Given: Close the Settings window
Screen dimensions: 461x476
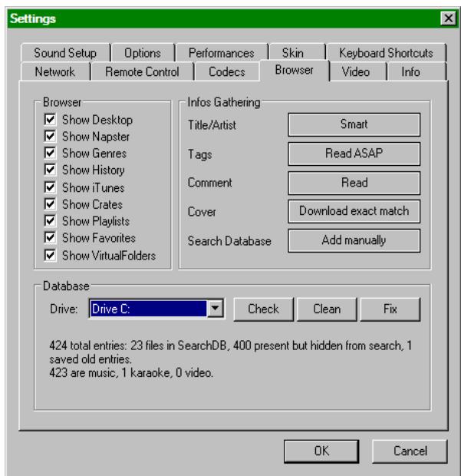Looking at the screenshot, I should tap(449, 18).
